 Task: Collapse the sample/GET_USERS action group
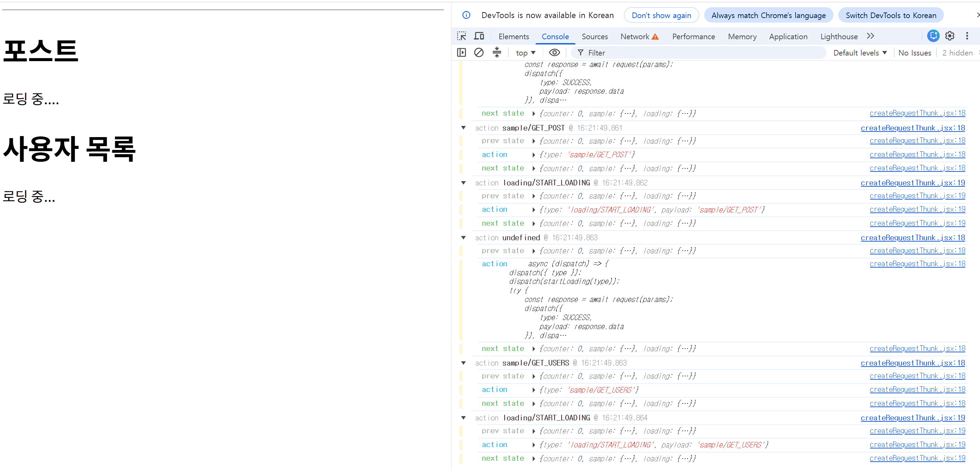click(463, 363)
